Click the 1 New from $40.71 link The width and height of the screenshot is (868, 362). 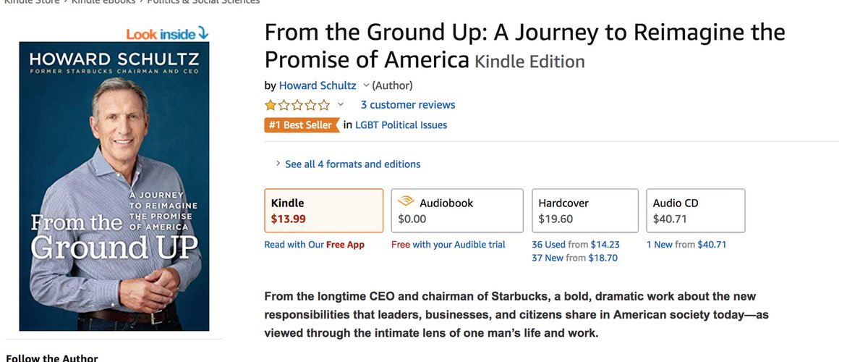(686, 245)
